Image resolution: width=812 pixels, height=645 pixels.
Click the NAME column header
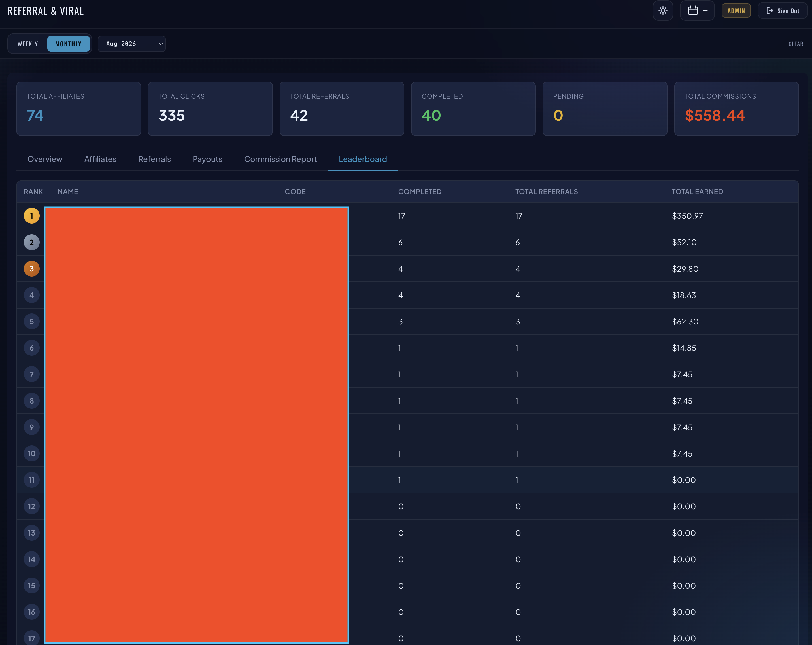tap(68, 191)
